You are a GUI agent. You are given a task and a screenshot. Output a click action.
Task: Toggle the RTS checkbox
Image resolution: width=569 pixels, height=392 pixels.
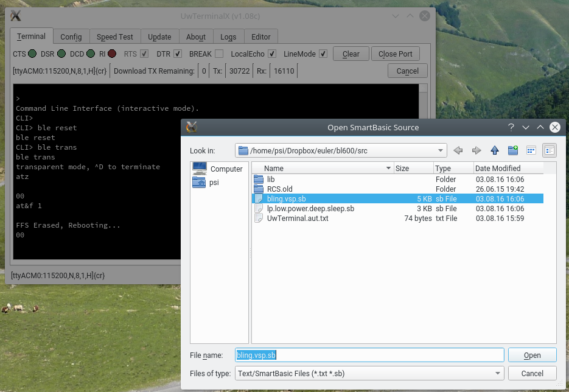pyautogui.click(x=144, y=54)
